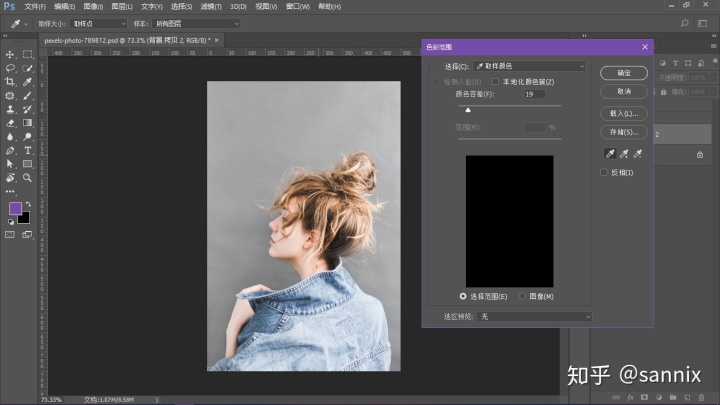Viewport: 720px width, 405px height.
Task: Select the Zoom tool
Action: 28,178
